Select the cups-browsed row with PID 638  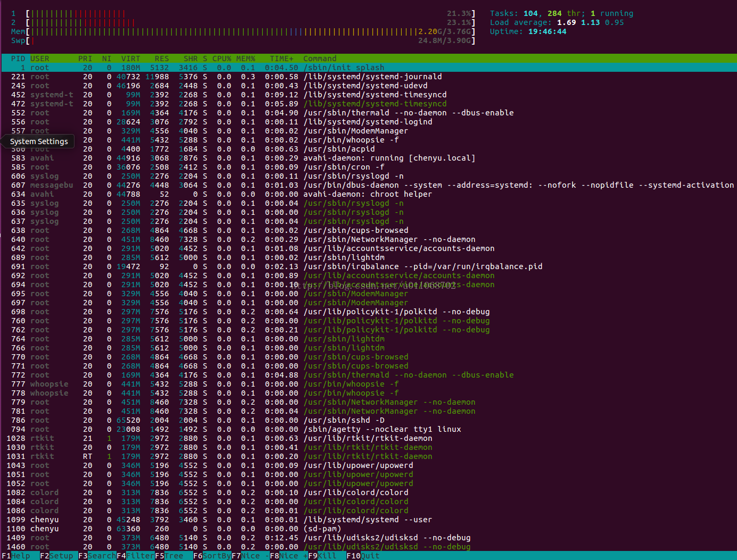pyautogui.click(x=368, y=230)
